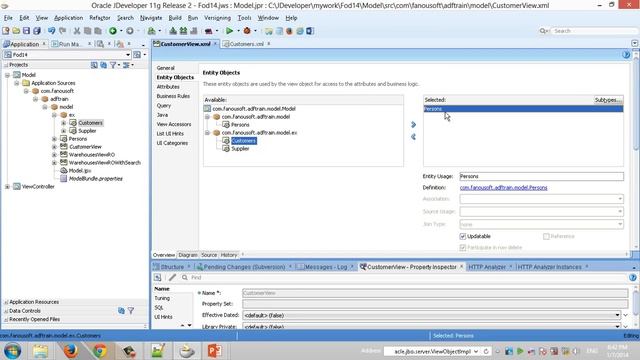This screenshot has width=640, height=360.
Task: Open the File menu
Action: 8,18
